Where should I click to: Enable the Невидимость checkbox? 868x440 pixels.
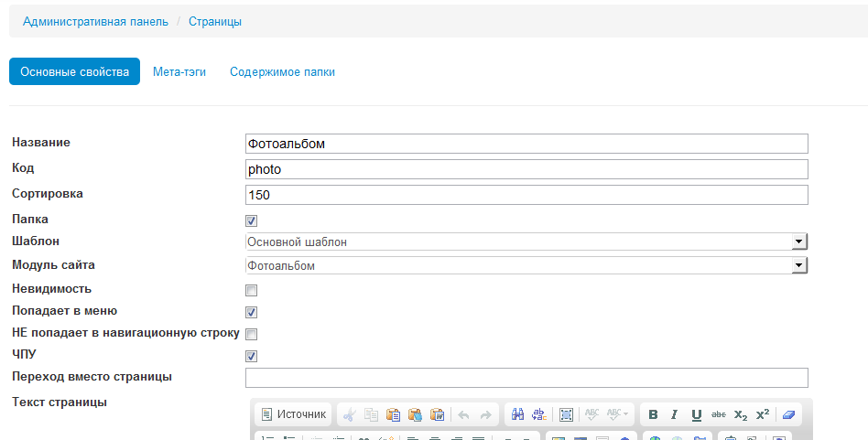(251, 290)
